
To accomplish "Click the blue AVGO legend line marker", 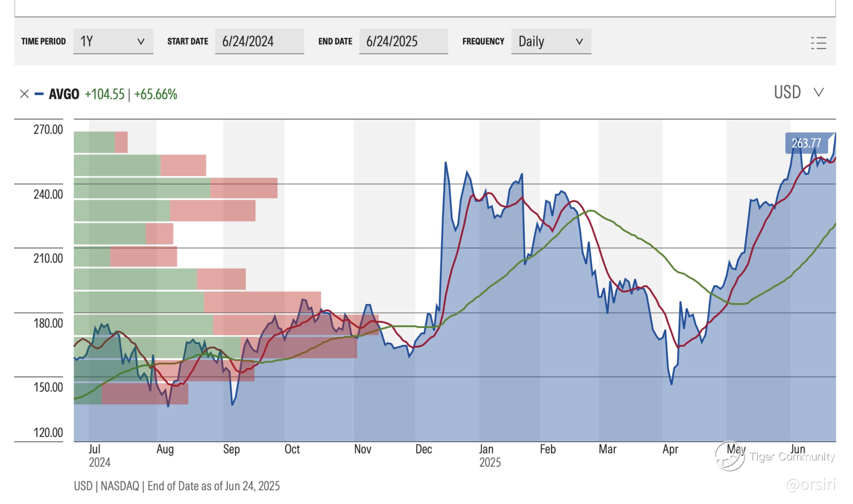I will click(39, 94).
